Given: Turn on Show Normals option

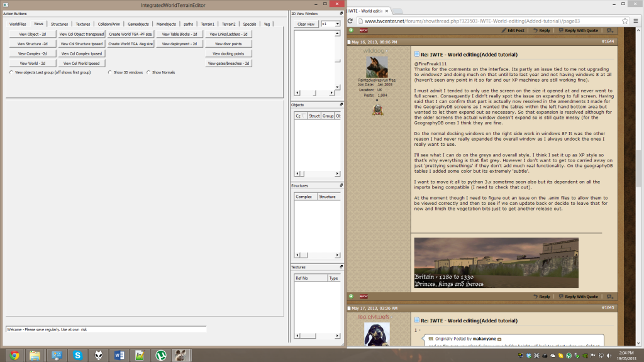Looking at the screenshot, I should pos(148,72).
